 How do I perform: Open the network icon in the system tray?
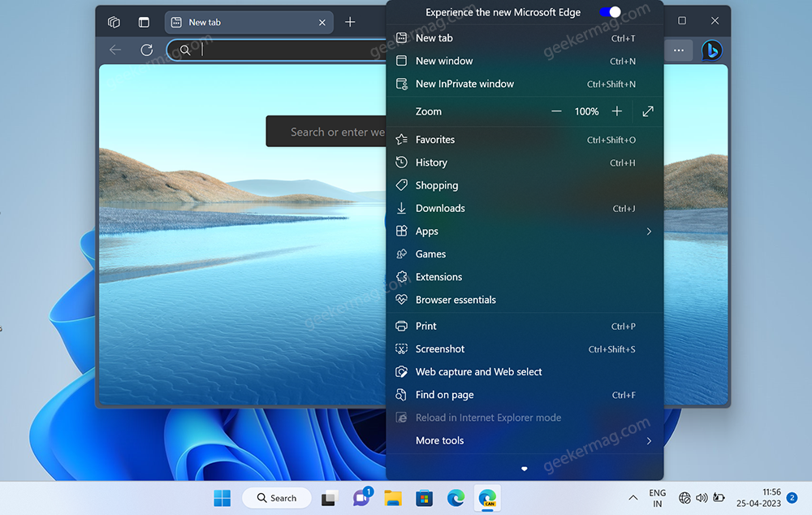[685, 498]
